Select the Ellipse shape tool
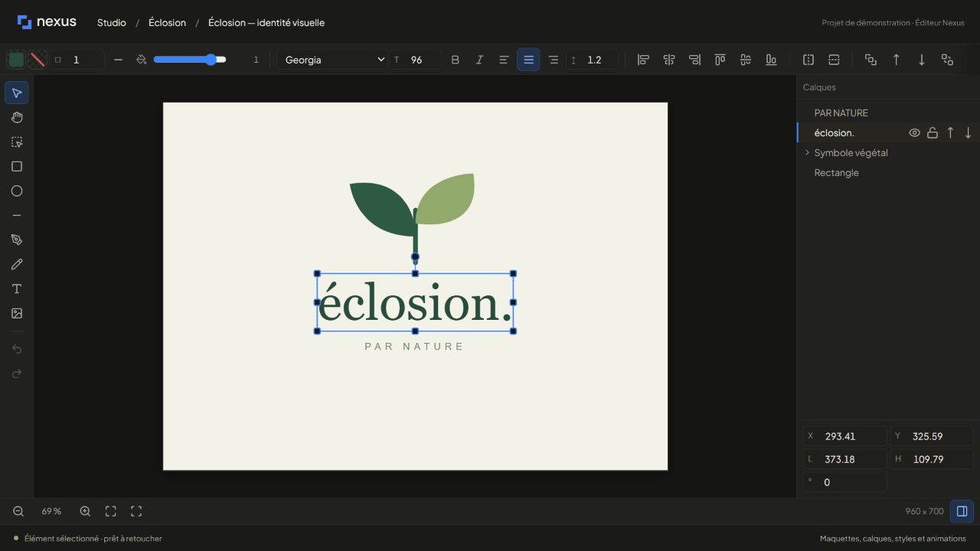The width and height of the screenshot is (980, 551). pos(17,191)
